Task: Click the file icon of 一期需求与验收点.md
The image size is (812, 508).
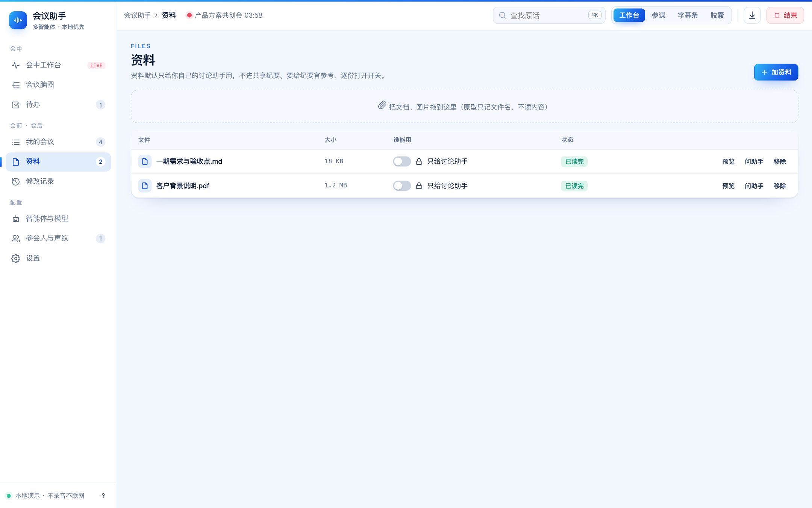Action: point(145,161)
